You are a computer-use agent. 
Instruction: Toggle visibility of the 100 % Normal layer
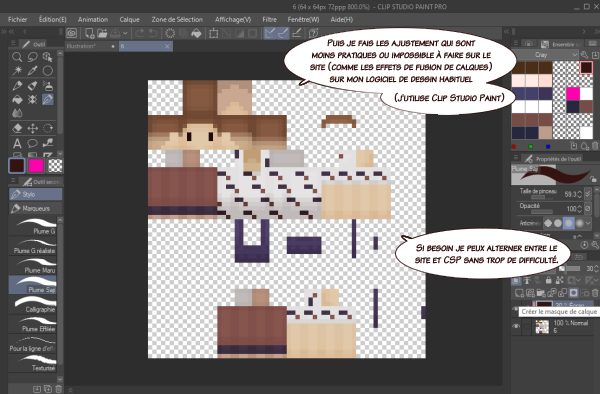pyautogui.click(x=516, y=326)
